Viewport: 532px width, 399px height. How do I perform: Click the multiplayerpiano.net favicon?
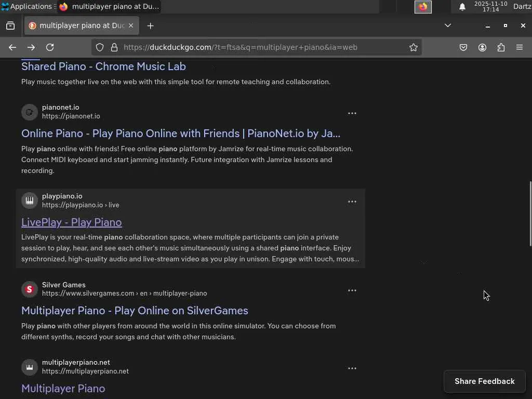coord(30,367)
